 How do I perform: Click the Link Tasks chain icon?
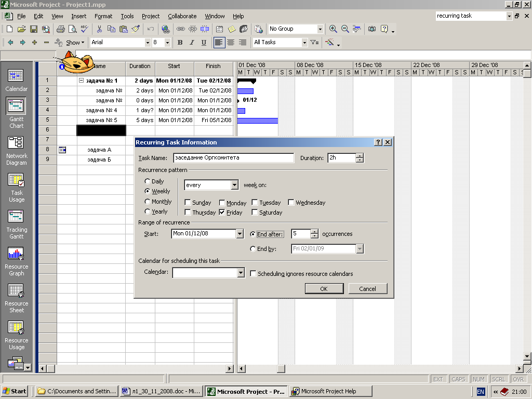pyautogui.click(x=180, y=29)
